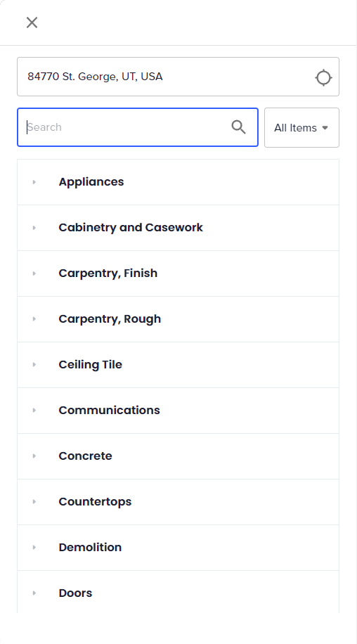Screen dimensions: 357x644
Task: Open the Concrete category label
Action: click(x=85, y=456)
